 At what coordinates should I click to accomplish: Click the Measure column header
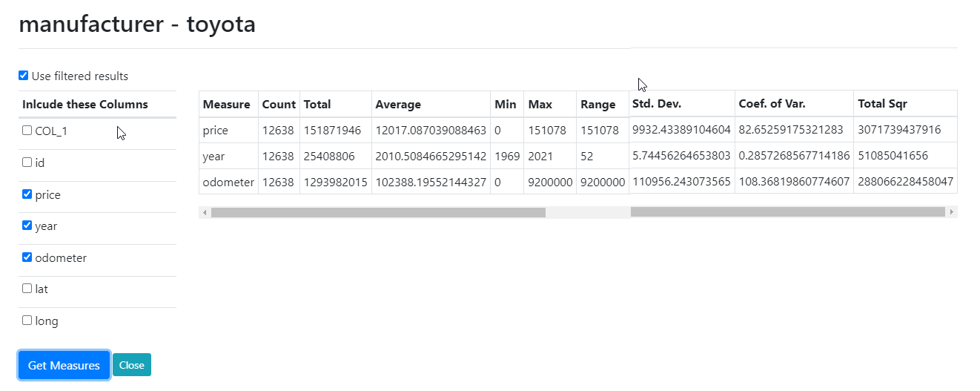(226, 105)
